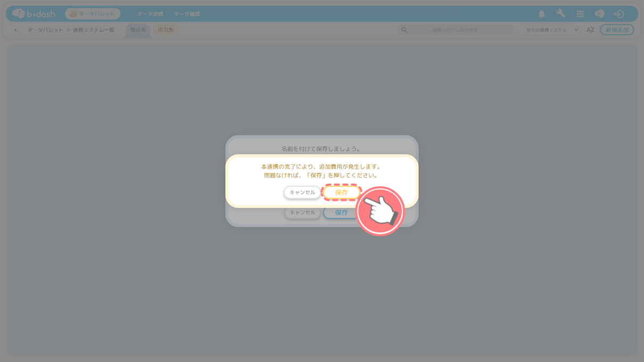Open the データ連携 menu

pyautogui.click(x=150, y=14)
